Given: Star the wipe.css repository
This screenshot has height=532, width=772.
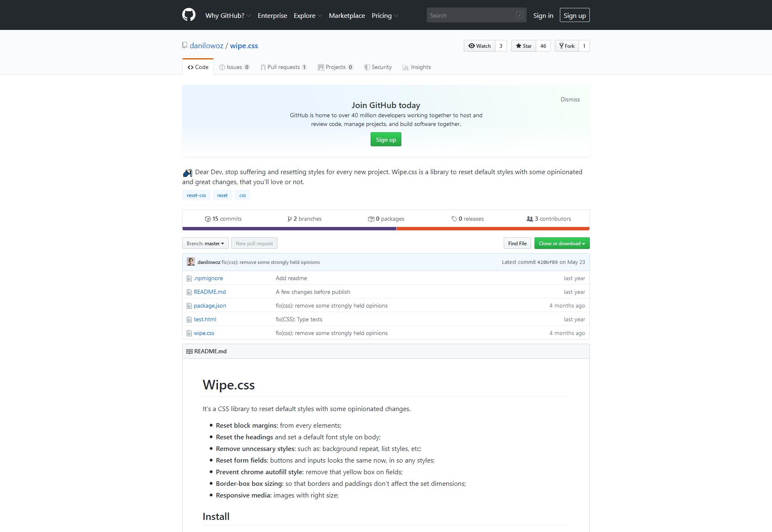Looking at the screenshot, I should coord(524,46).
